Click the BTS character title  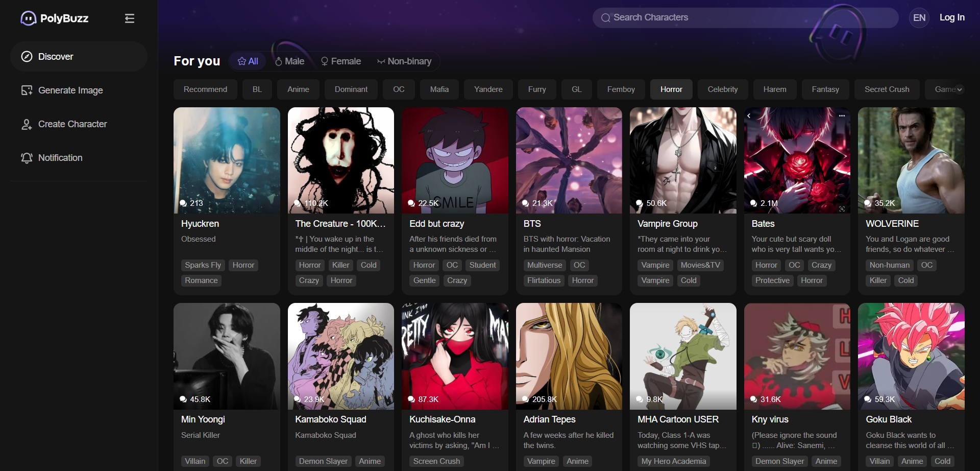tap(532, 224)
